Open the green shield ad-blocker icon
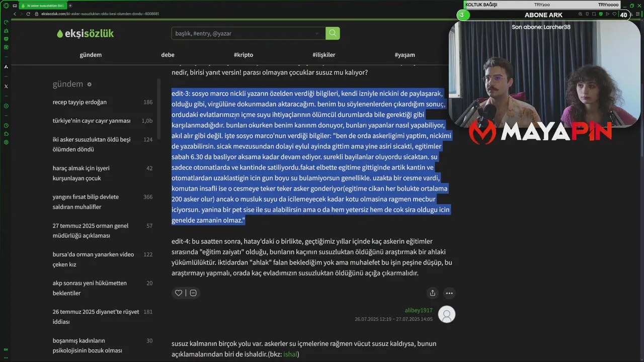Image resolution: width=644 pixels, height=362 pixels. tap(600, 14)
